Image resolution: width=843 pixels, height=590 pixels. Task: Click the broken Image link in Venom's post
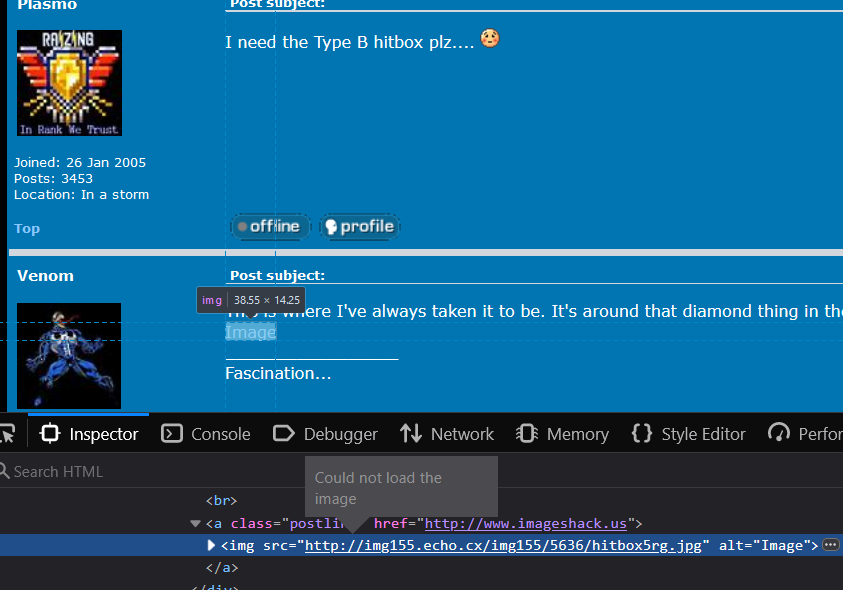pyautogui.click(x=250, y=332)
